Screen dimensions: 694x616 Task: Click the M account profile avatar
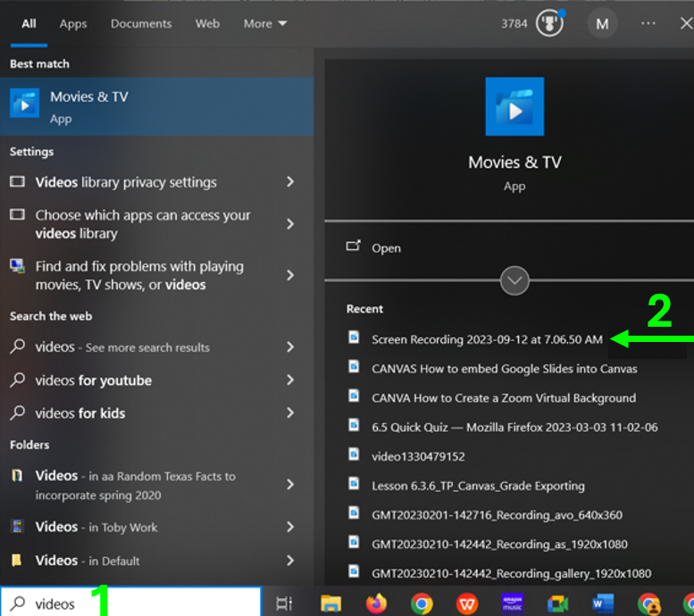coord(602,24)
